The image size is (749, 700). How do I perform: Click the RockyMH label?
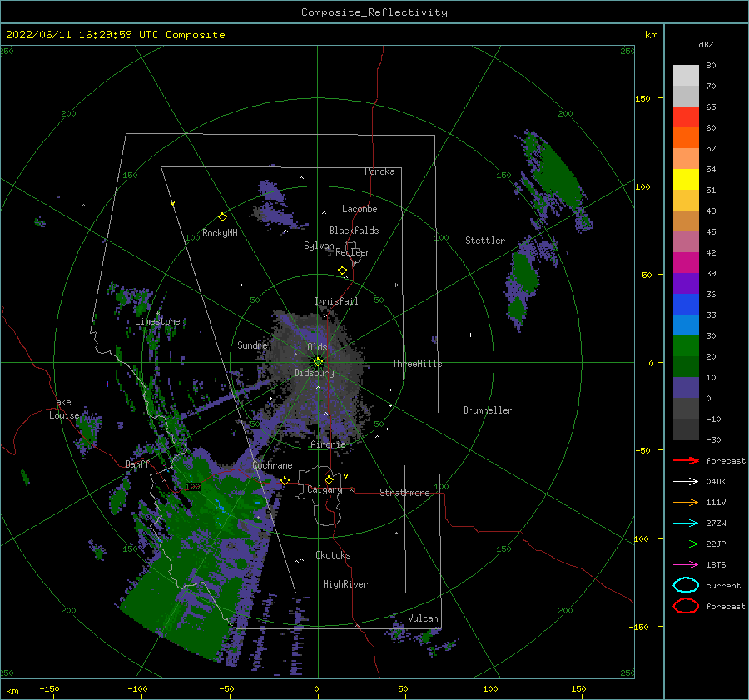coord(220,233)
